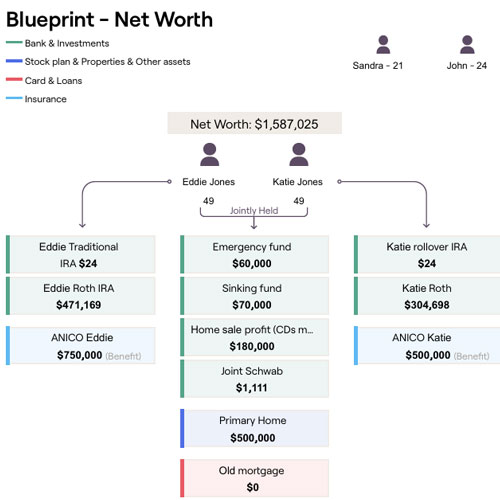500x500 pixels.
Task: Open the Joint Schwab account card
Action: click(x=254, y=379)
